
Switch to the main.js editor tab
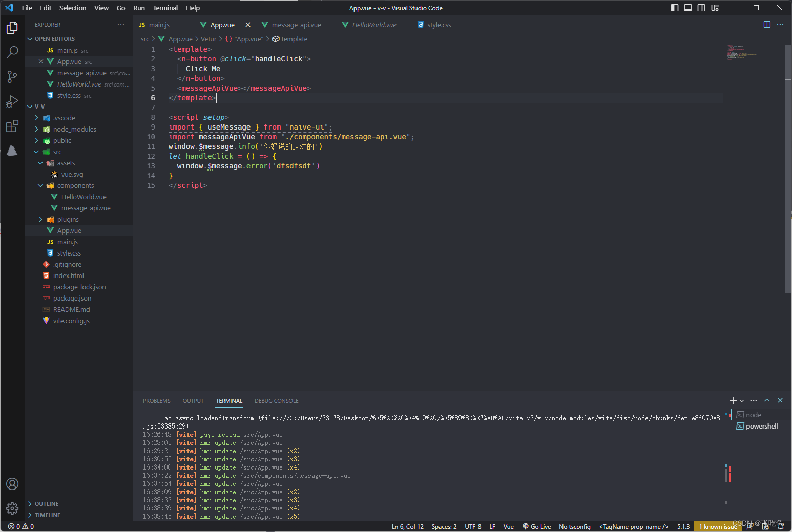(x=160, y=25)
